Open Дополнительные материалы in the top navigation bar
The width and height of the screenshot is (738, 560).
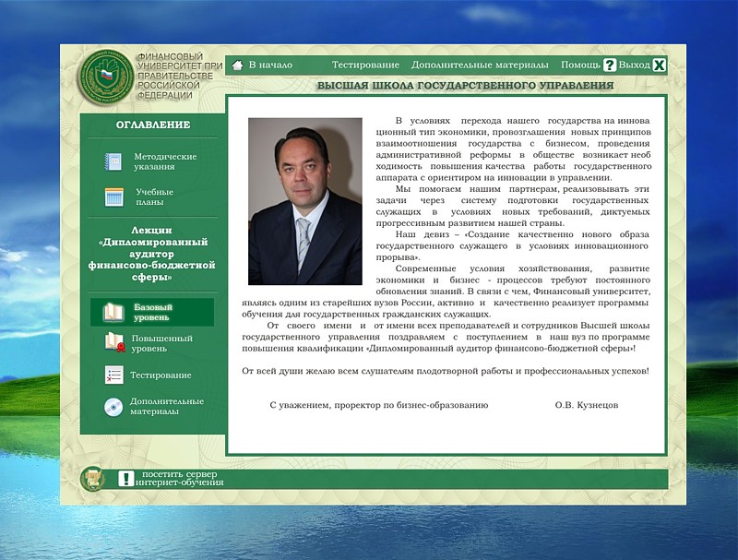(480, 65)
